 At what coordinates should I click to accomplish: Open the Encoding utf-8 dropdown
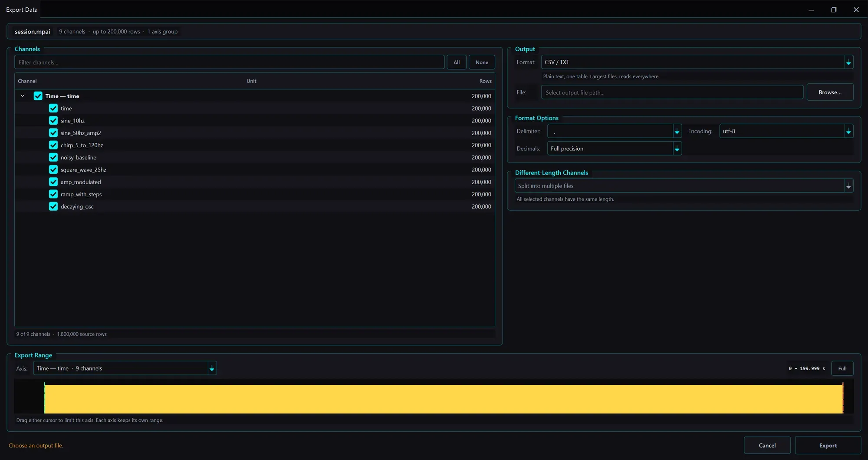[x=786, y=131]
